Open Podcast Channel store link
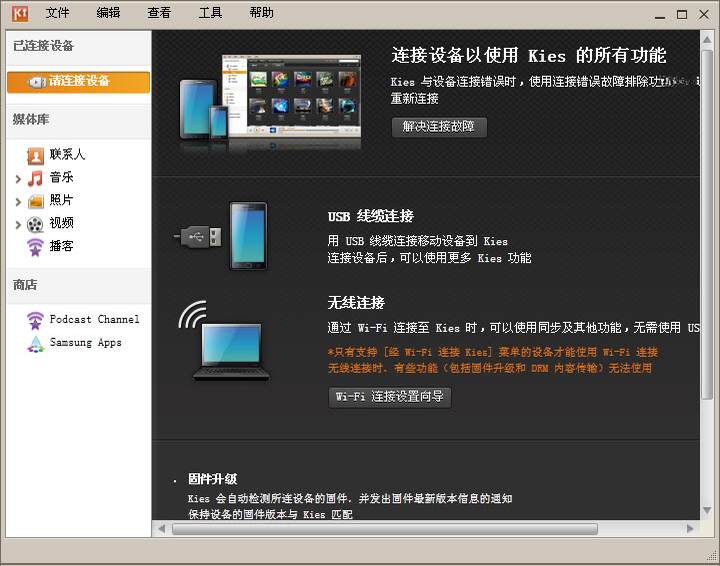The width and height of the screenshot is (720, 566). click(x=94, y=319)
